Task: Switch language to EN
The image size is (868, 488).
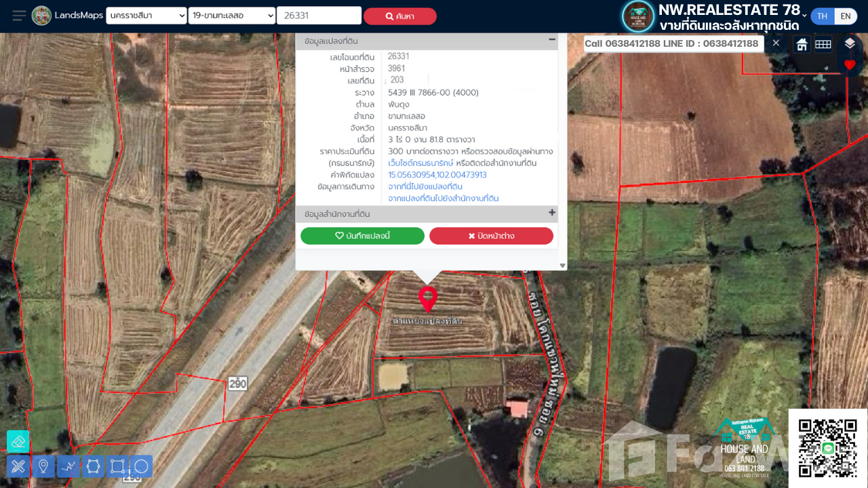Action: tap(846, 16)
